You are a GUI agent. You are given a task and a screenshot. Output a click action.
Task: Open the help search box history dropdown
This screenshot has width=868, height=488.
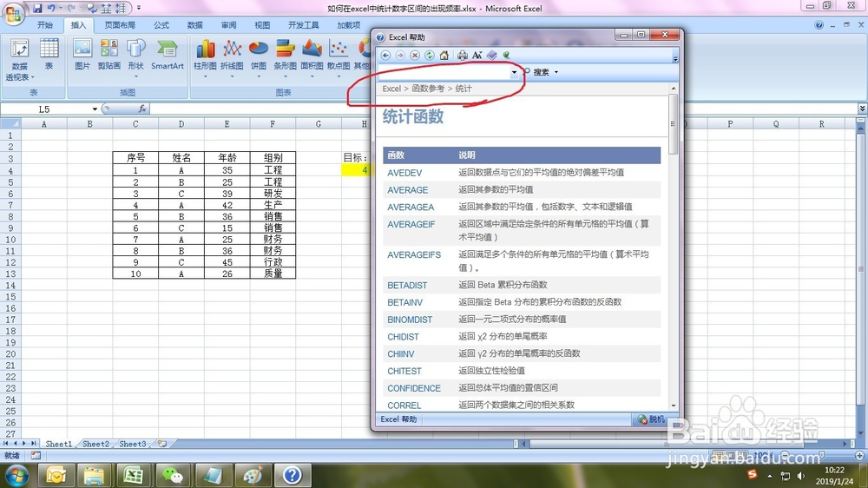(x=514, y=72)
